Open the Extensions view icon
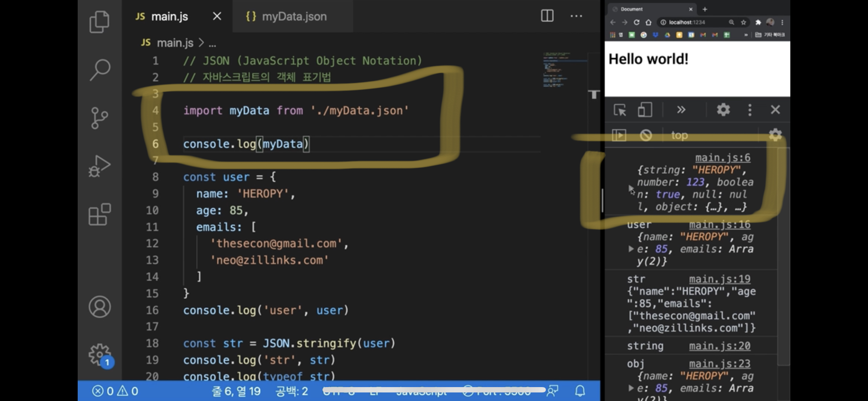 (x=99, y=215)
